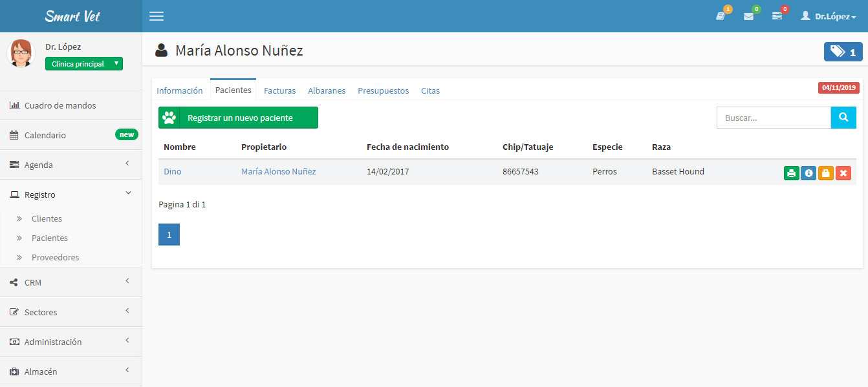The width and height of the screenshot is (868, 387).
Task: Click the Perros species cell
Action: 605,171
